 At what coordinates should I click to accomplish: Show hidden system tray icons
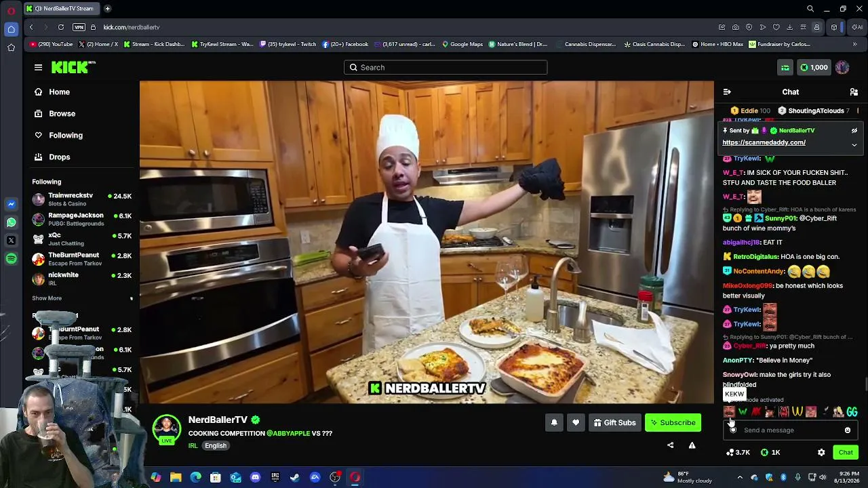tap(740, 477)
